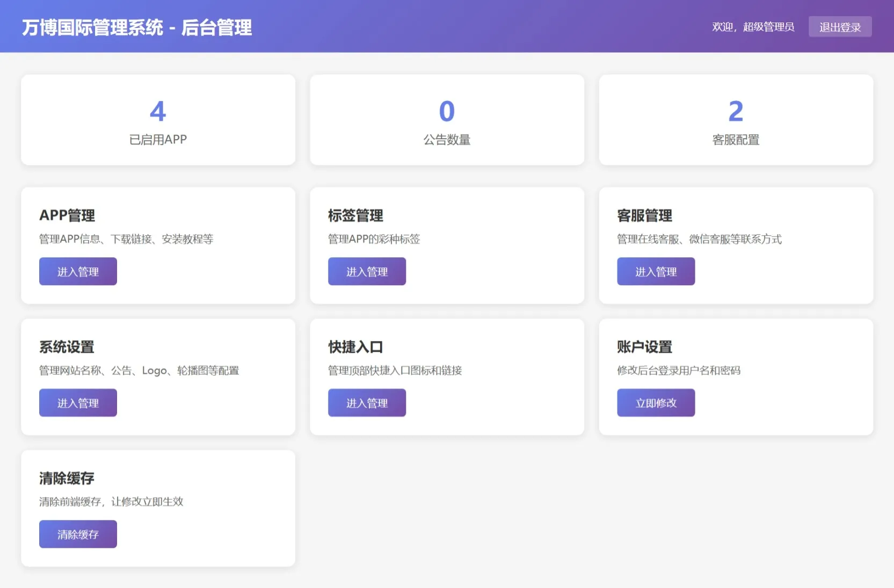Image resolution: width=894 pixels, height=588 pixels.
Task: Enter 客服管理 management page
Action: [x=656, y=271]
